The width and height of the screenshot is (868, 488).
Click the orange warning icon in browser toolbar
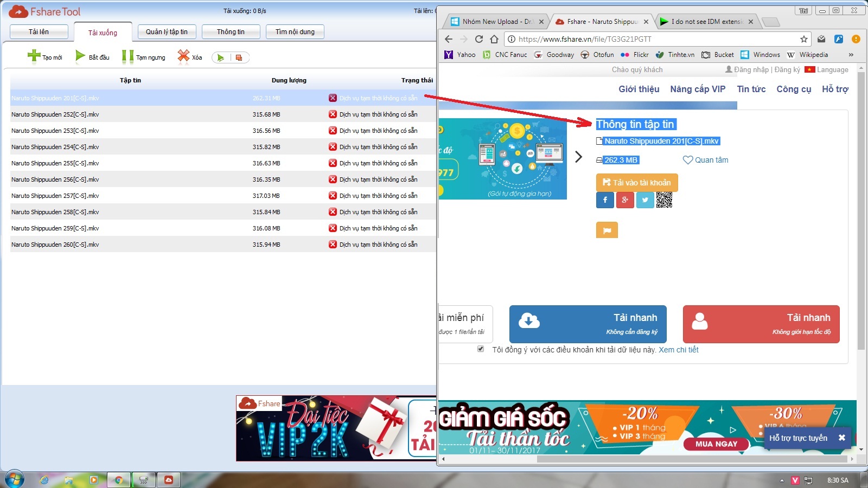856,39
